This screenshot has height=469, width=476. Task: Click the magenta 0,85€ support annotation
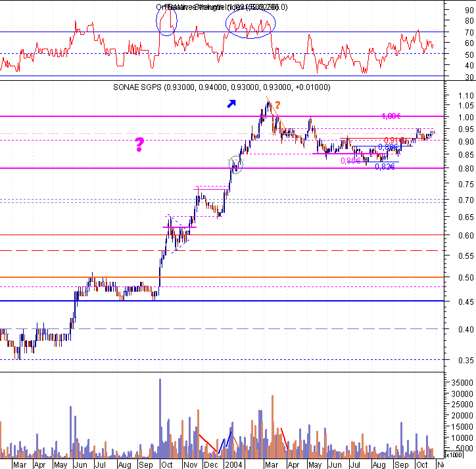350,160
